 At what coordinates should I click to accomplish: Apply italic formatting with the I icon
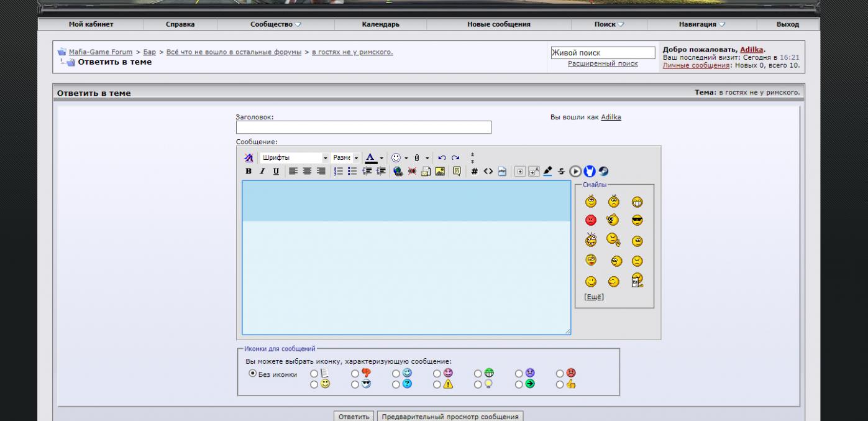[262, 171]
